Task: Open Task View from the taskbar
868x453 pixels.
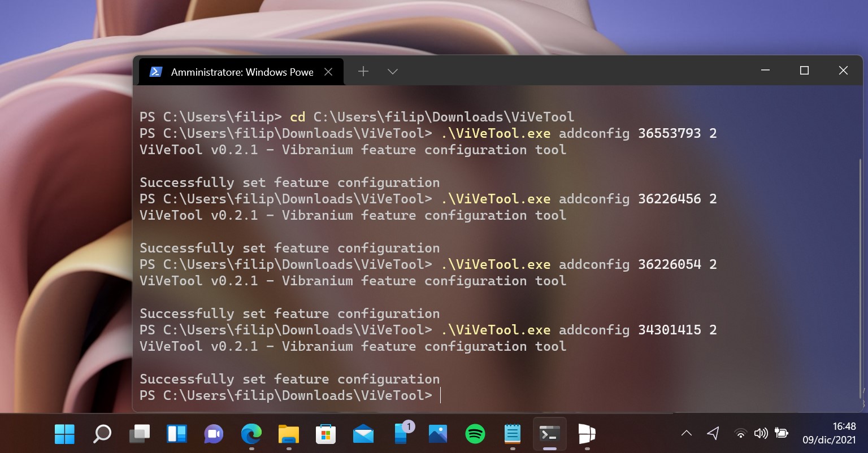Action: click(139, 434)
